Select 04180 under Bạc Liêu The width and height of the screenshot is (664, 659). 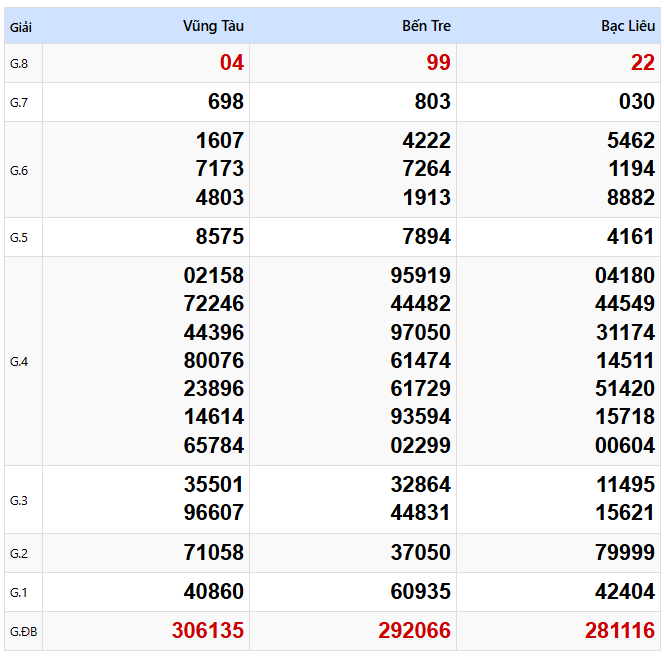625,275
